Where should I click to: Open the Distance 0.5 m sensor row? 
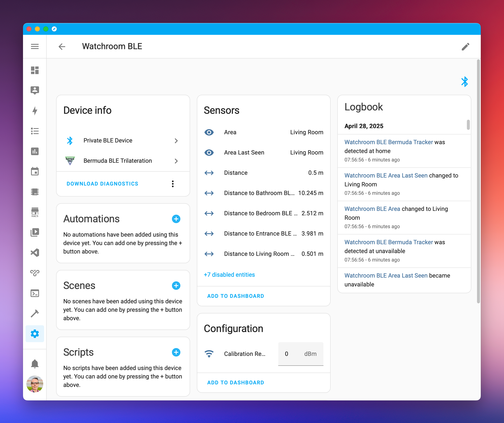[x=263, y=173]
